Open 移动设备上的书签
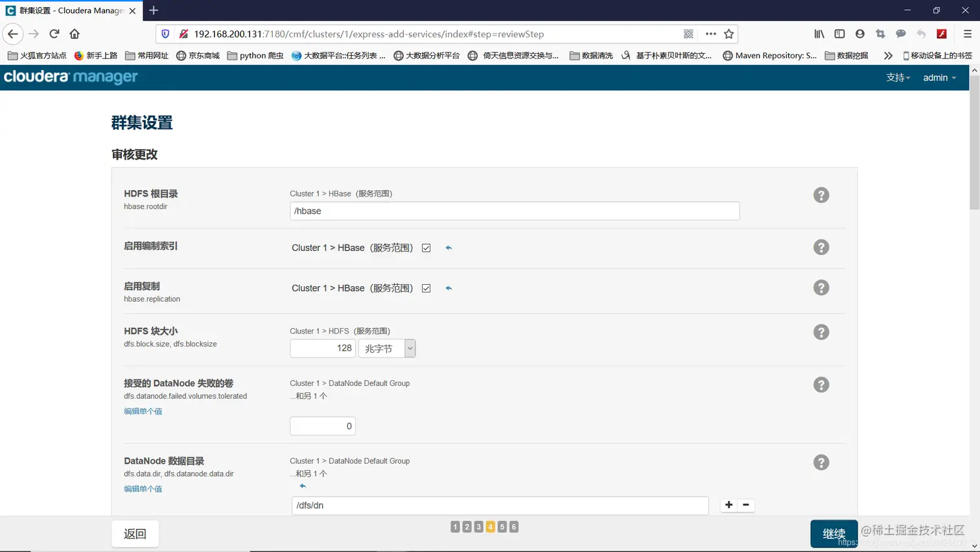 pos(937,56)
